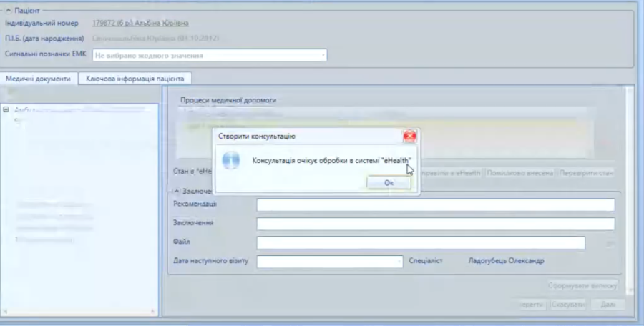This screenshot has width=644, height=326.
Task: Click the browse icon next to Файл
Action: 610,243
